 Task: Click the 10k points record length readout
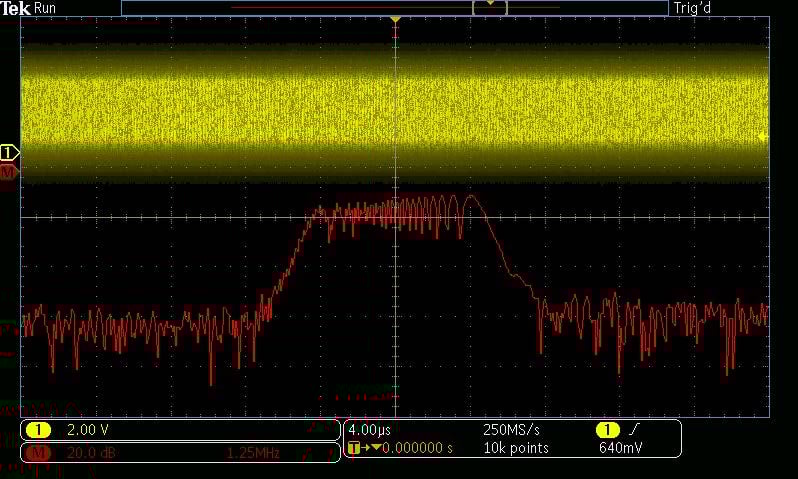pyautogui.click(x=515, y=448)
